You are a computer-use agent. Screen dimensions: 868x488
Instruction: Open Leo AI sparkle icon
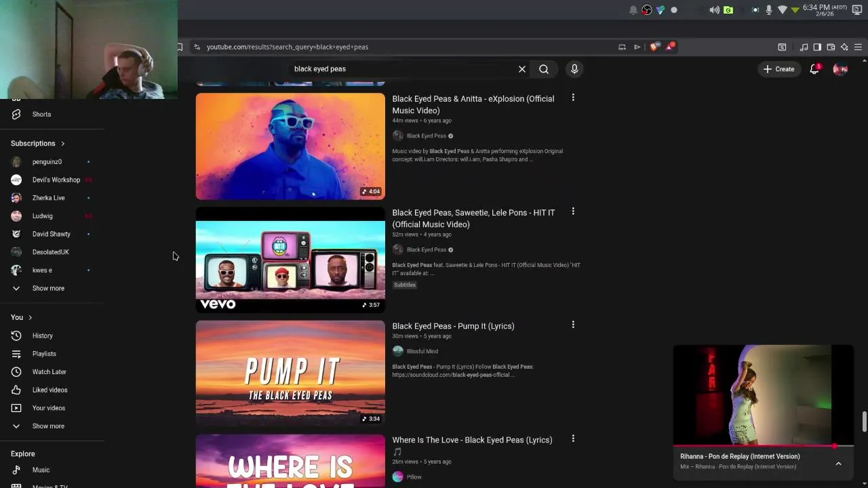[844, 47]
